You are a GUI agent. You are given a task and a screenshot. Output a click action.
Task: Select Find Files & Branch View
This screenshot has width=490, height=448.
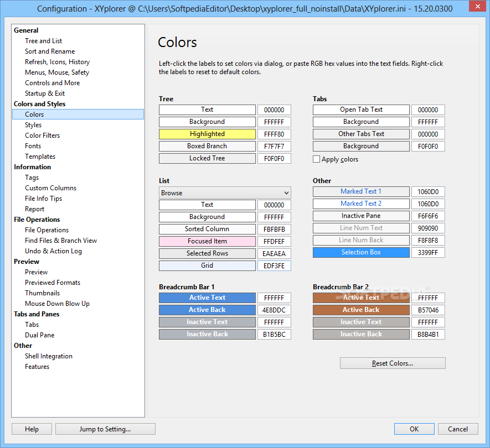[61, 241]
